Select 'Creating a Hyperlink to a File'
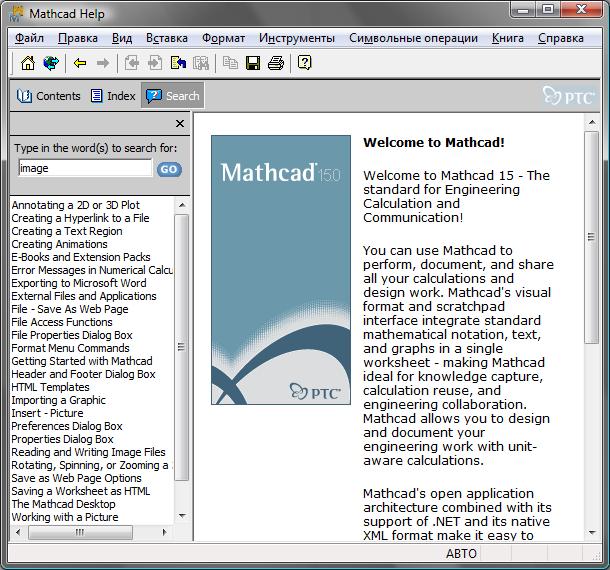The image size is (610, 570). (x=80, y=218)
